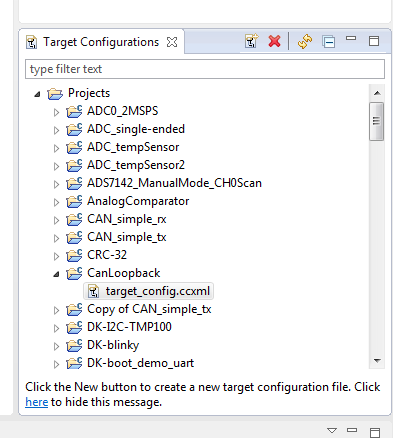The image size is (393, 438).
Task: Select ADS7142_ManualMode_CH0Scan project name
Action: coord(174,183)
